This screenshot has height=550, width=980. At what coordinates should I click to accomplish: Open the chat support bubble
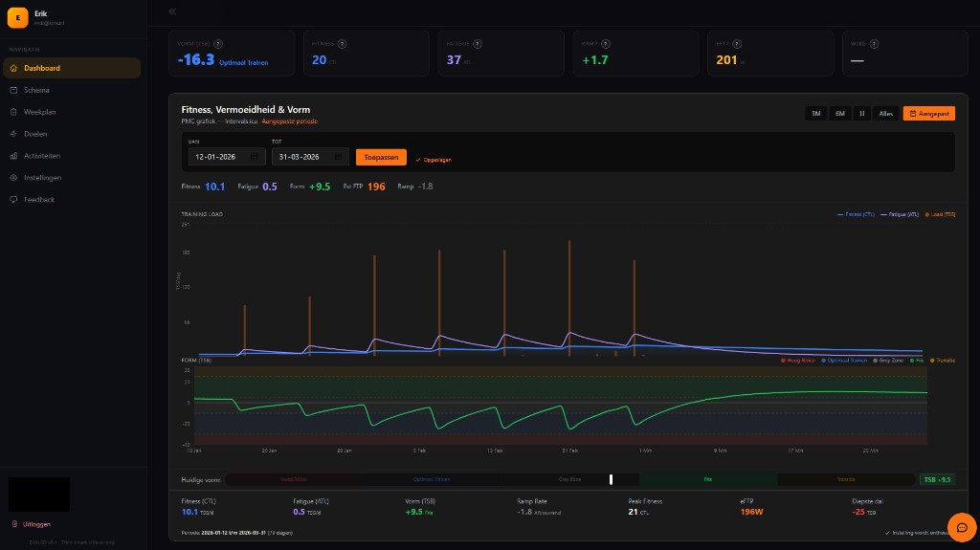coord(961,527)
